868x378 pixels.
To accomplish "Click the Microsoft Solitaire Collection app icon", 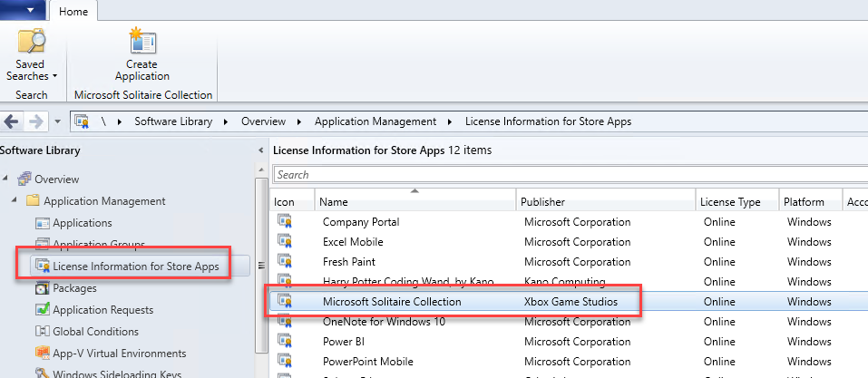I will point(285,302).
